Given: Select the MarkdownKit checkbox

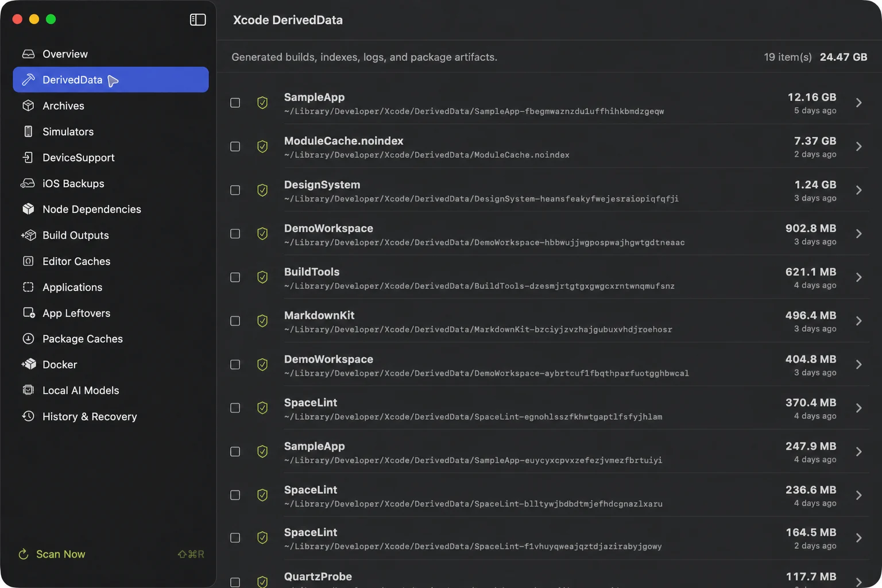Looking at the screenshot, I should tap(235, 321).
